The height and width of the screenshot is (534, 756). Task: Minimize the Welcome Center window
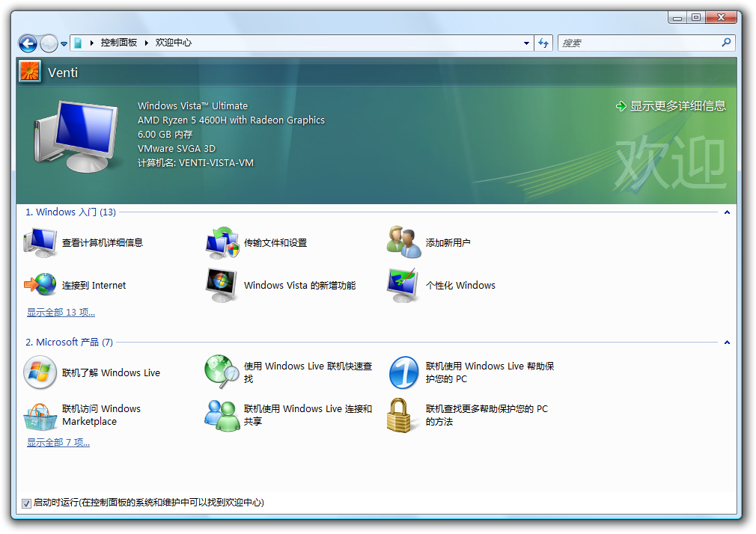[x=677, y=18]
